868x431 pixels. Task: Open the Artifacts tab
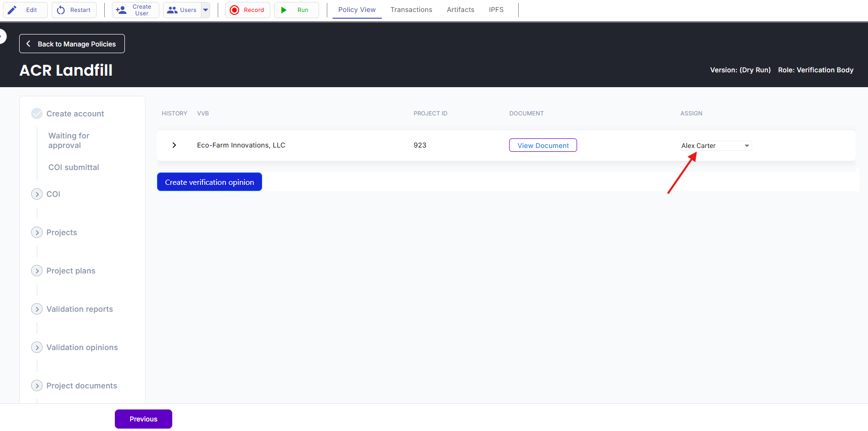point(460,10)
